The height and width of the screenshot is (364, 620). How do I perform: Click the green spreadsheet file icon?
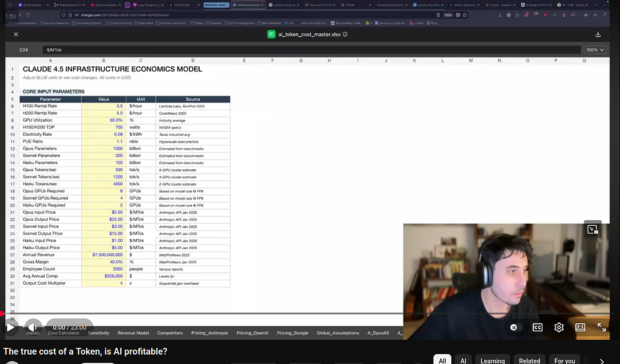272,35
